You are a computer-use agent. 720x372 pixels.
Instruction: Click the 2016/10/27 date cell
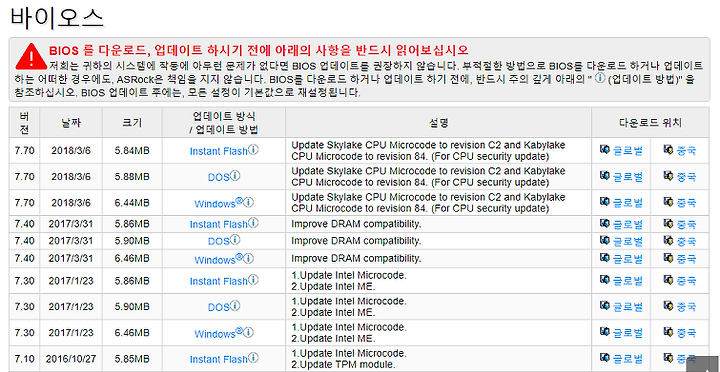(71, 359)
